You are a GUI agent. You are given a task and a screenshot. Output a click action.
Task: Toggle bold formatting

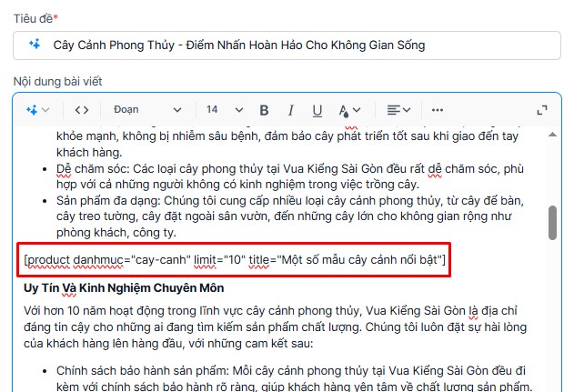(x=264, y=110)
